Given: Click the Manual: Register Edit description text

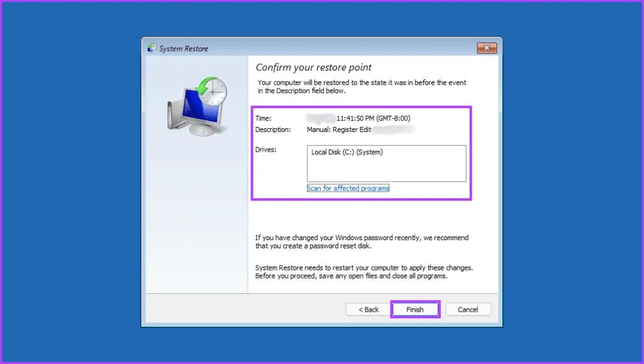Looking at the screenshot, I should 338,130.
